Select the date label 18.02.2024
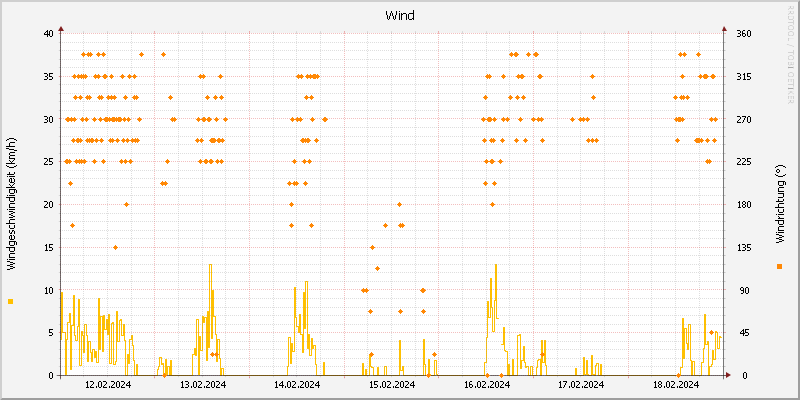The height and width of the screenshot is (400, 800). coord(676,384)
